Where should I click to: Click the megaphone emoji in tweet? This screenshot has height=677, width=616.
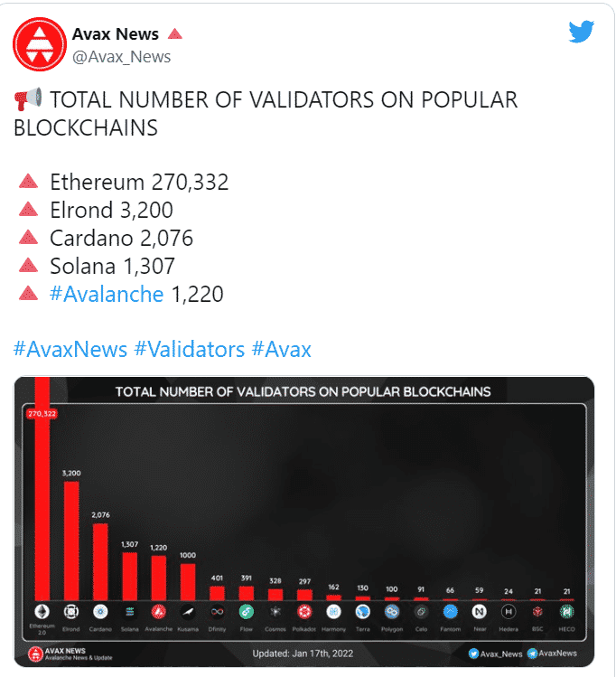point(28,99)
